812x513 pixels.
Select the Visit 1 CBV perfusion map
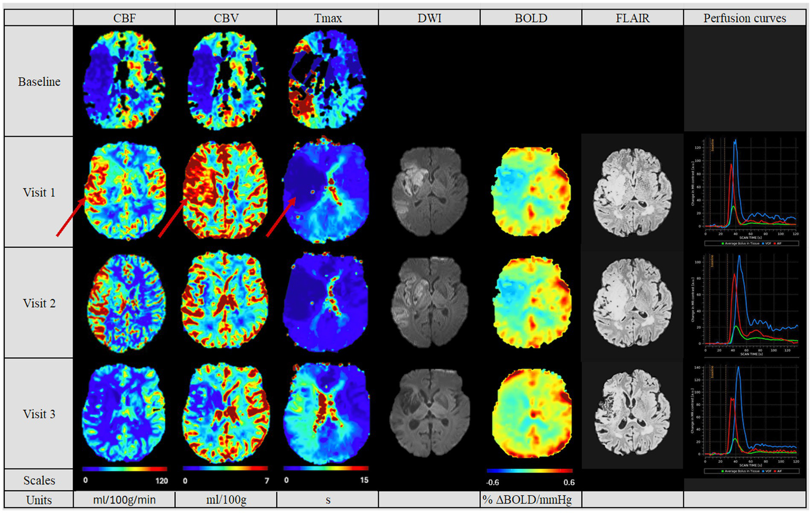225,191
